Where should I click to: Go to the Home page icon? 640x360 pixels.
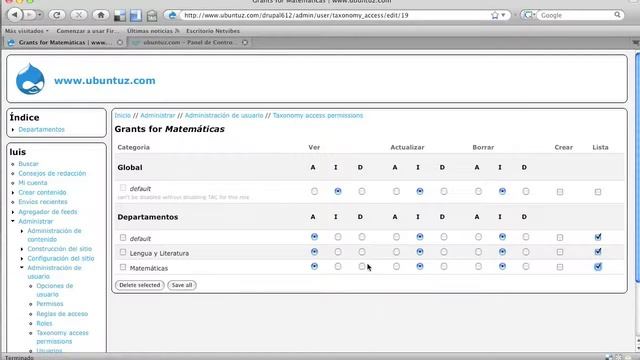[x=100, y=15]
